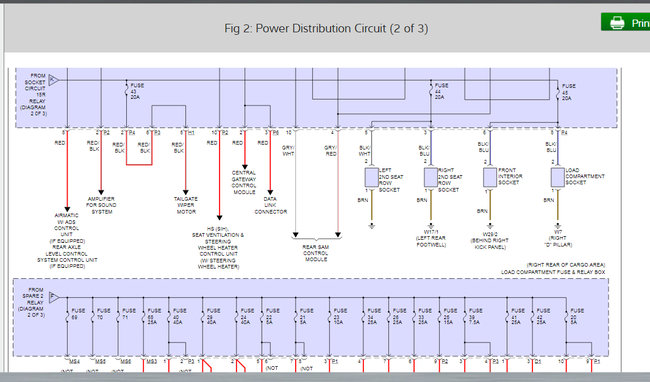Click the printer icon on Print button
This screenshot has height=382, width=650.
coord(617,22)
